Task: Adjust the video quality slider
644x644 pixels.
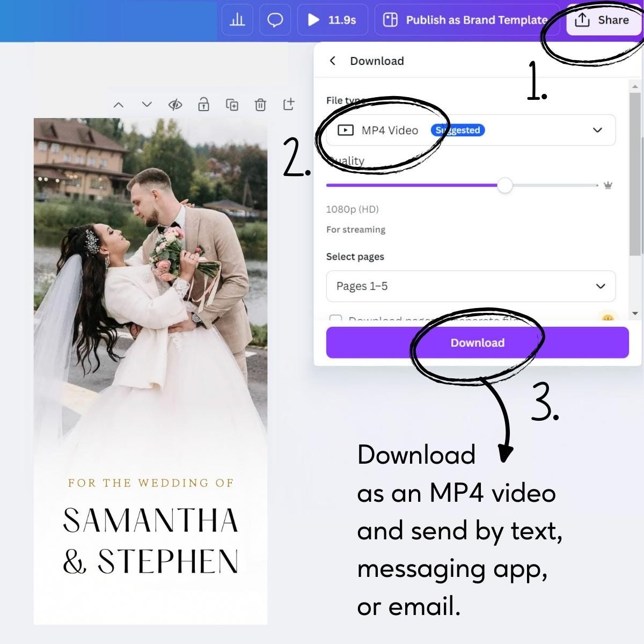Action: click(505, 185)
